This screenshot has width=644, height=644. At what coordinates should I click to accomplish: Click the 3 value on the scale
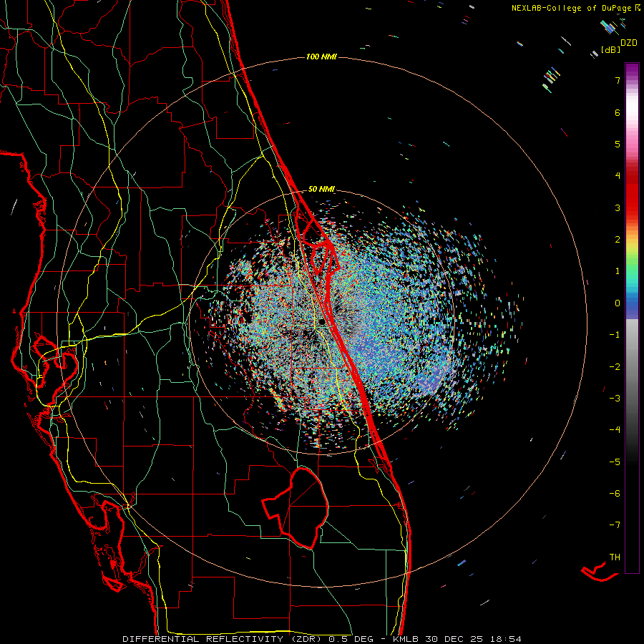pyautogui.click(x=618, y=208)
